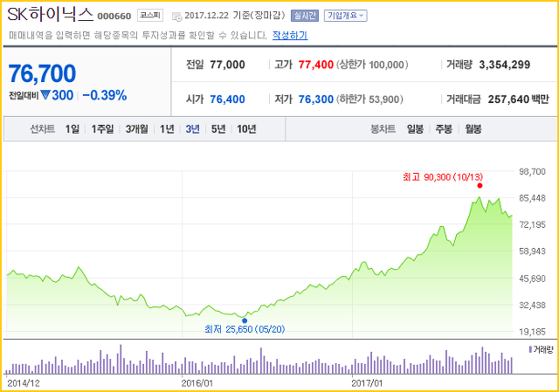Click the calendar icon before the date
The image size is (559, 392).
(x=176, y=17)
